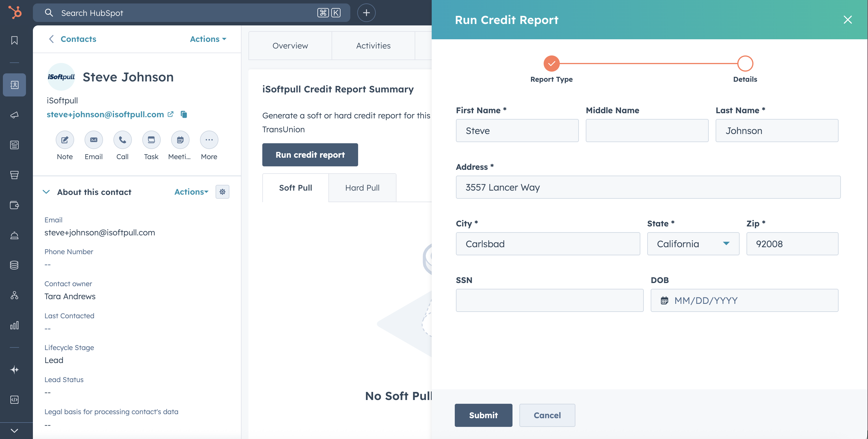Open the bookmarks icon in sidebar
The width and height of the screenshot is (868, 439).
point(14,40)
